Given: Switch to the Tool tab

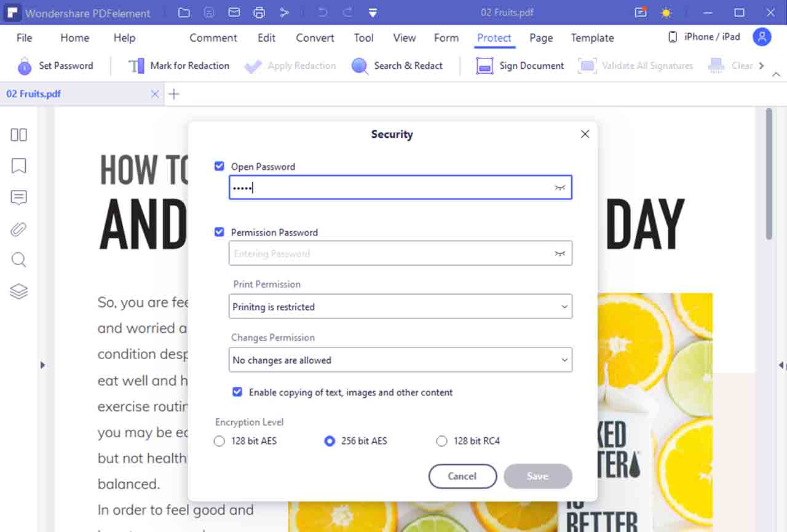Looking at the screenshot, I should 363,38.
